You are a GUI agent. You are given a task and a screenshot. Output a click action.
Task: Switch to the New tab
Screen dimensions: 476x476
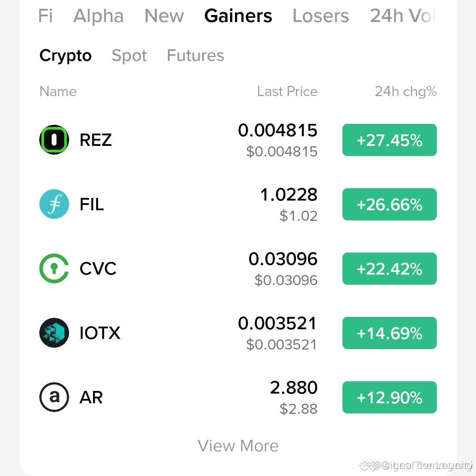point(164,16)
